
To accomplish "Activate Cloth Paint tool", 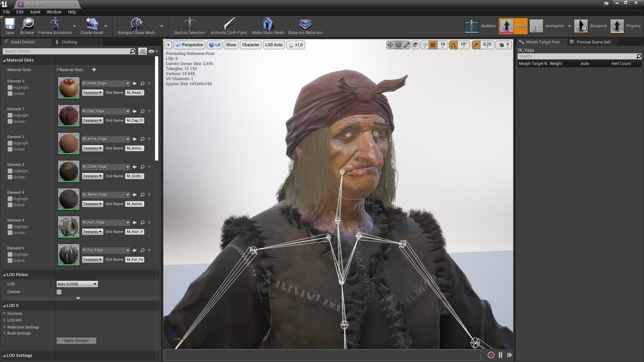I will click(x=229, y=26).
